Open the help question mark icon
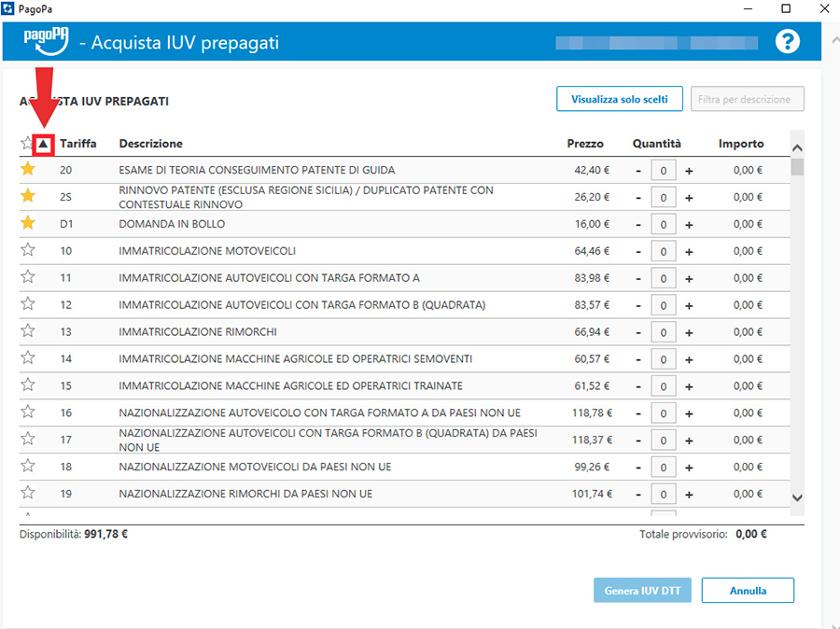The image size is (840, 629). pos(789,42)
